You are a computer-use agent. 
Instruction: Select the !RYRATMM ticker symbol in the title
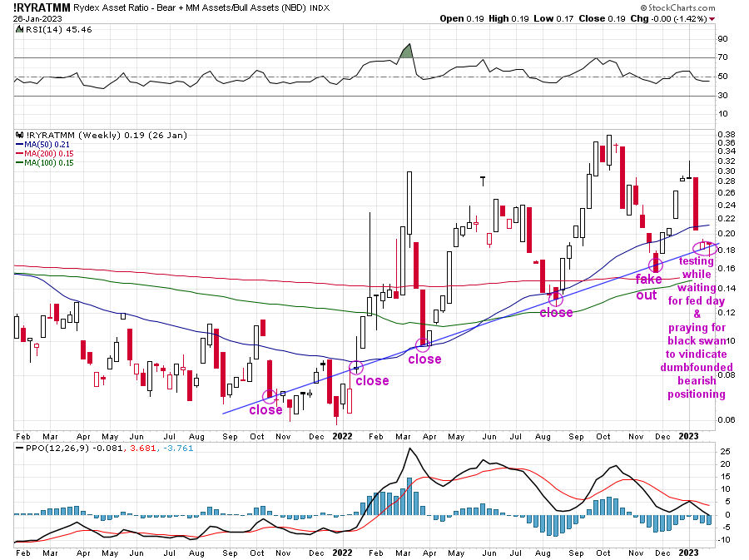(x=42, y=7)
